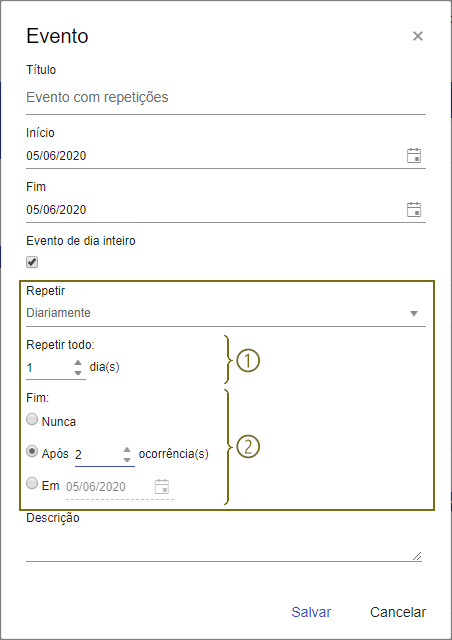Screen dimensions: 452x640
Task: Focus the Título text field
Action: [x=226, y=98]
